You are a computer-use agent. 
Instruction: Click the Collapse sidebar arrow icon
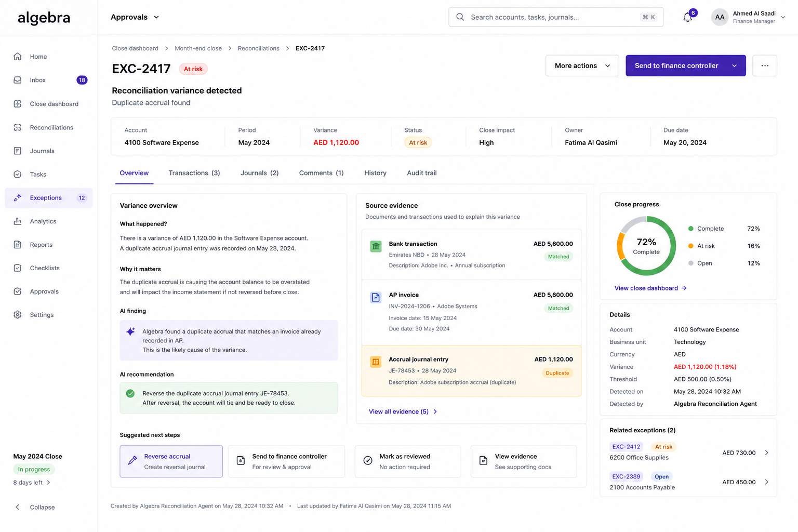[18, 507]
